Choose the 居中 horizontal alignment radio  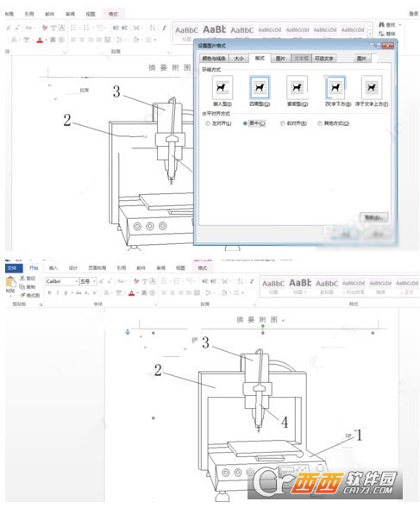(245, 123)
